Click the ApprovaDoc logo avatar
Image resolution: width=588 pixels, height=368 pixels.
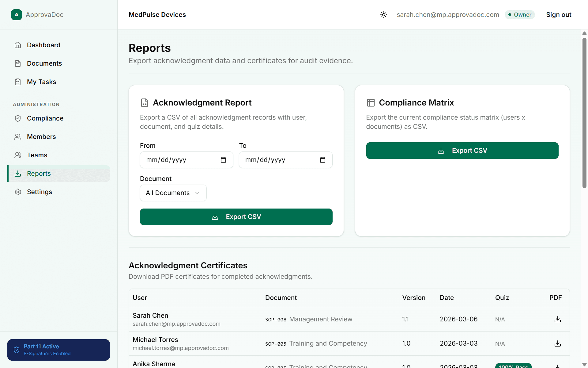click(x=16, y=14)
